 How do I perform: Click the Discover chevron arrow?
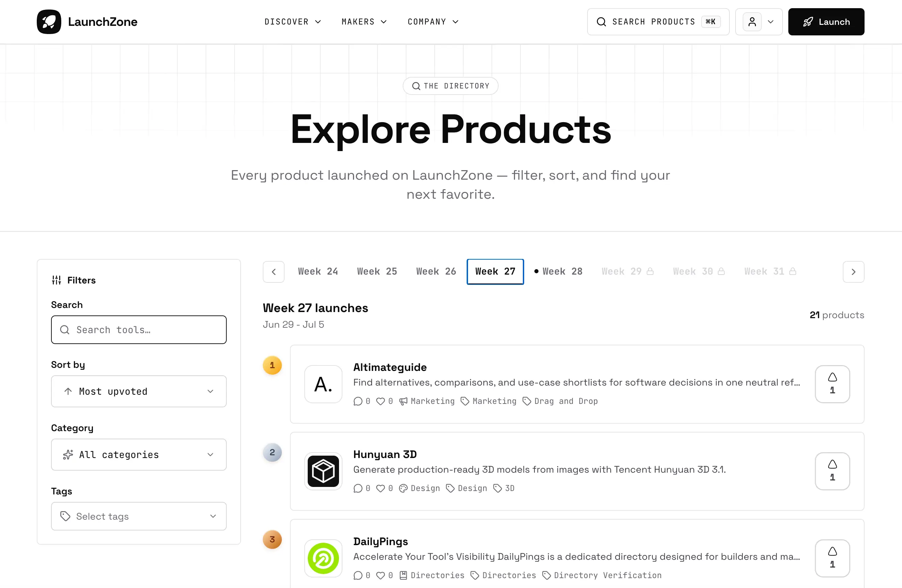(x=318, y=21)
